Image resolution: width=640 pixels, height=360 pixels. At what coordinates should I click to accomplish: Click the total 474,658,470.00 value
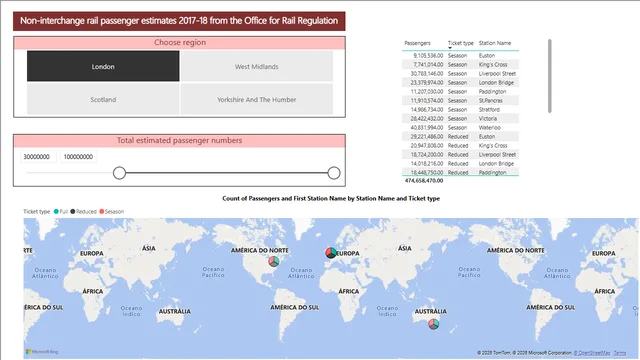point(424,180)
